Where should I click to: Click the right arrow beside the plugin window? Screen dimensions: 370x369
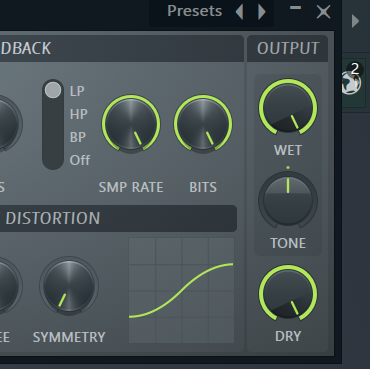[355, 21]
